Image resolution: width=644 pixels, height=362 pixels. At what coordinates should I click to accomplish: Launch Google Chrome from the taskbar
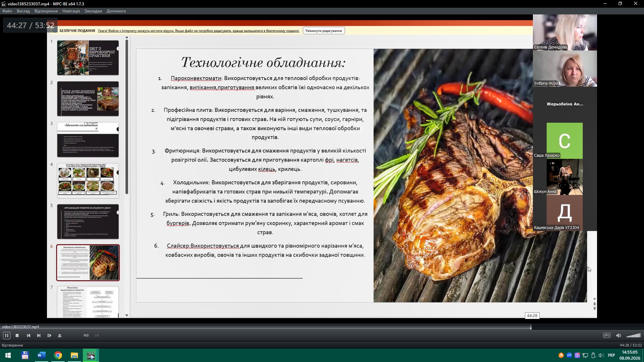pyautogui.click(x=58, y=355)
